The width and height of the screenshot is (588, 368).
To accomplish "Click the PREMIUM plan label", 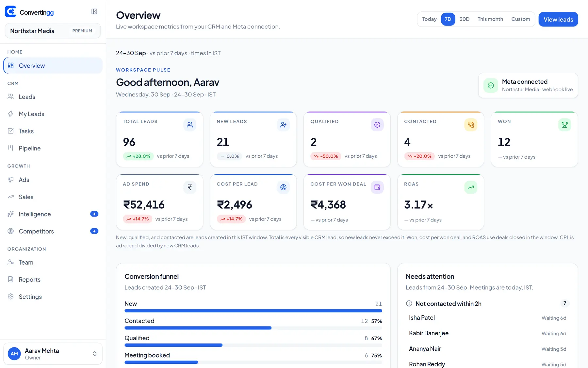I will click(82, 31).
